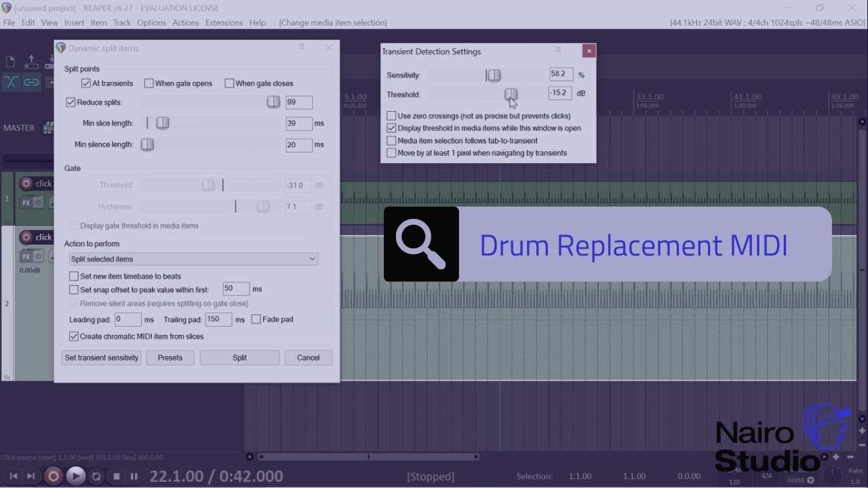Click the transient Threshold slider handle
The width and height of the screenshot is (868, 488).
pos(511,94)
